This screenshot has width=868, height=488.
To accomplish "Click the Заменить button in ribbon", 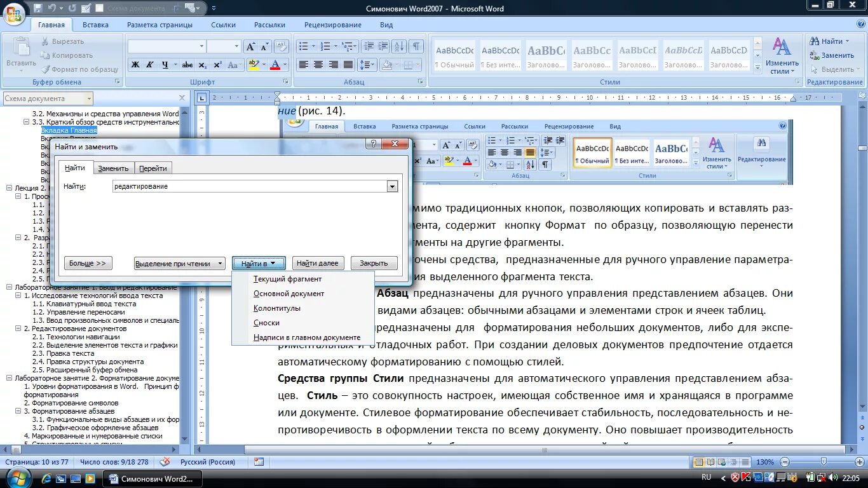I will (x=832, y=55).
